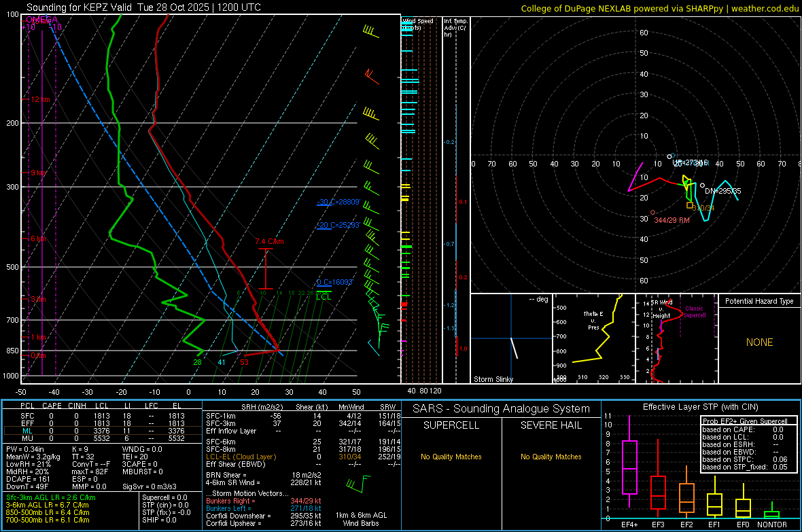802x532 pixels.
Task: Click the 'Prob EF2+ Given Supercell' heading
Action: click(x=745, y=421)
